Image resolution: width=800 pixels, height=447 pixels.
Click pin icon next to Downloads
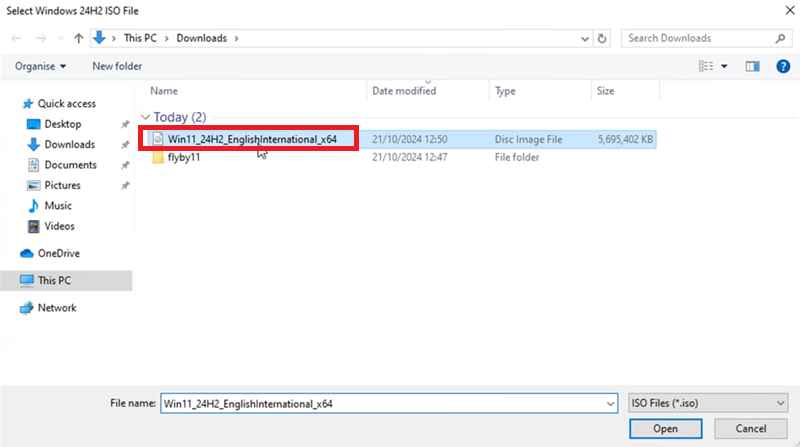pos(125,145)
